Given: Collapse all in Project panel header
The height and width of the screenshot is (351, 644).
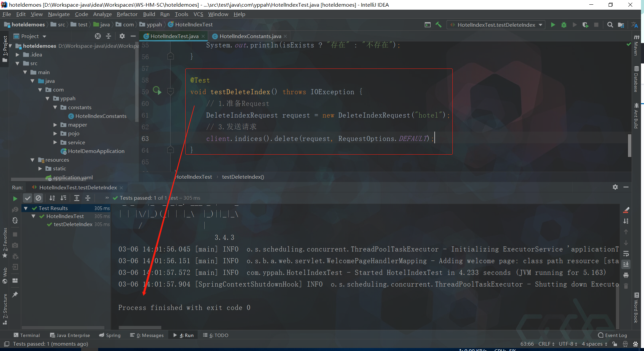Looking at the screenshot, I should pos(109,36).
